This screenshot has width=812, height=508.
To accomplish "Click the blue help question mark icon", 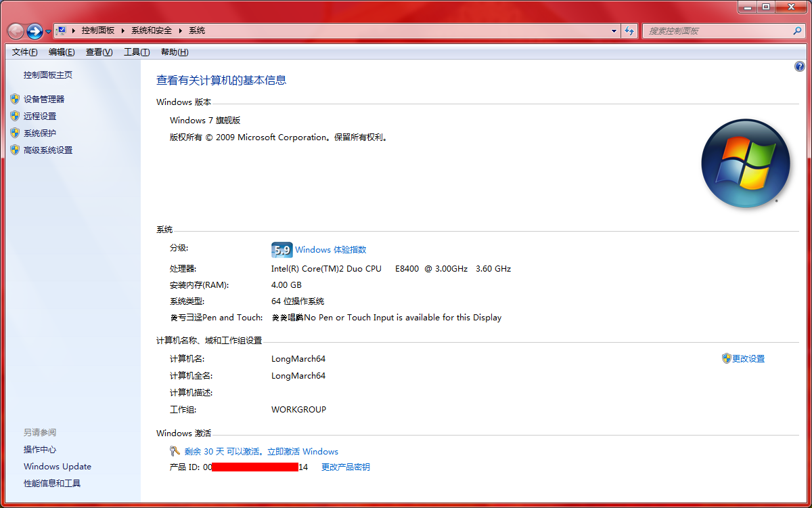I will [x=800, y=66].
